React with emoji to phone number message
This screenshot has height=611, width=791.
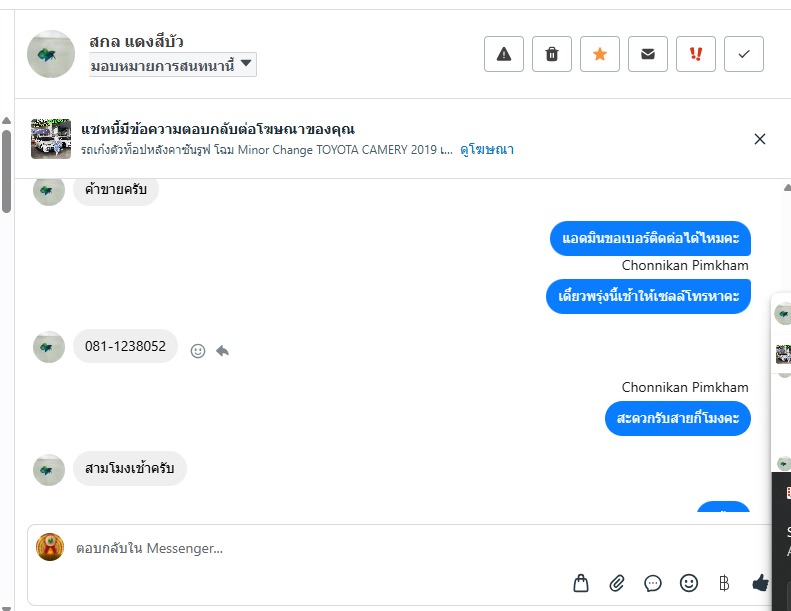click(x=198, y=351)
